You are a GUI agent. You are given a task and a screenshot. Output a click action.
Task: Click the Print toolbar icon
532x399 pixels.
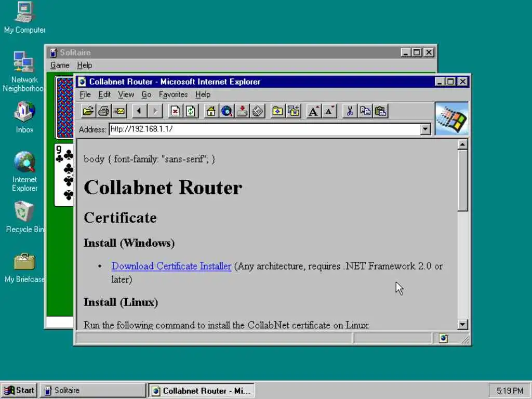point(104,111)
